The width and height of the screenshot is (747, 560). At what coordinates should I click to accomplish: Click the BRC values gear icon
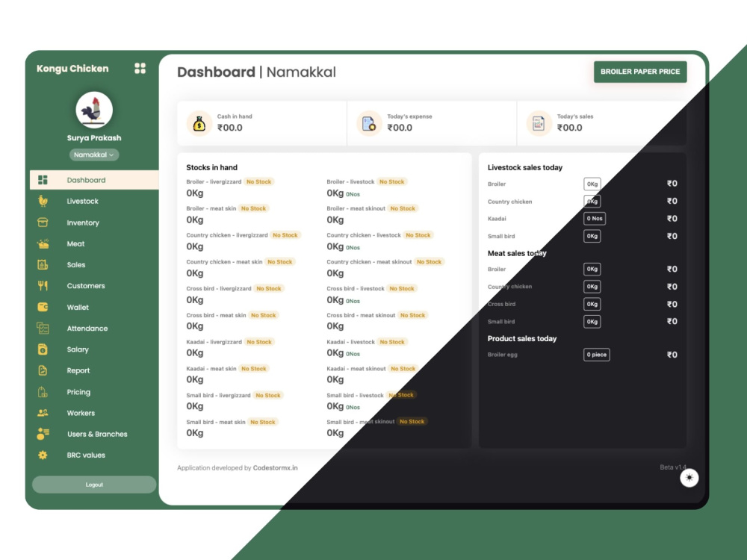tap(43, 455)
